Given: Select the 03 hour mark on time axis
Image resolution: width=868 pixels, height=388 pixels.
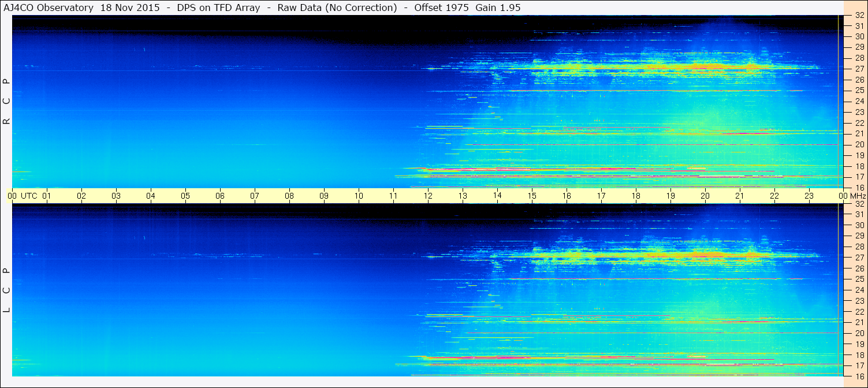Looking at the screenshot, I should pyautogui.click(x=116, y=196).
